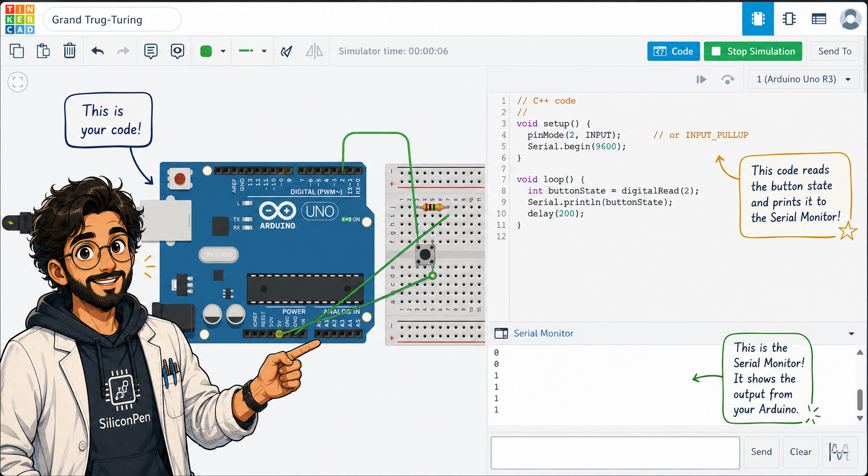This screenshot has width=868, height=476.
Task: Switch to schematic view tab
Action: click(x=789, y=19)
